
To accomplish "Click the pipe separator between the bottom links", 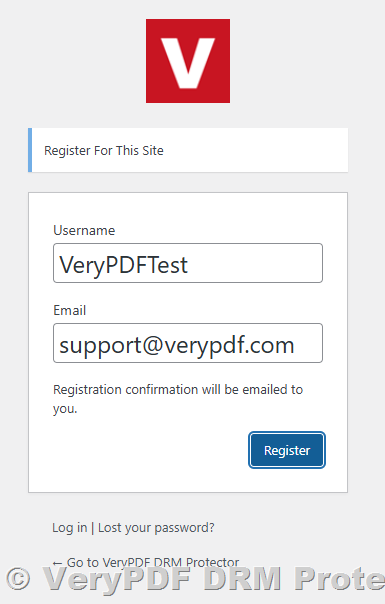I will coord(92,528).
